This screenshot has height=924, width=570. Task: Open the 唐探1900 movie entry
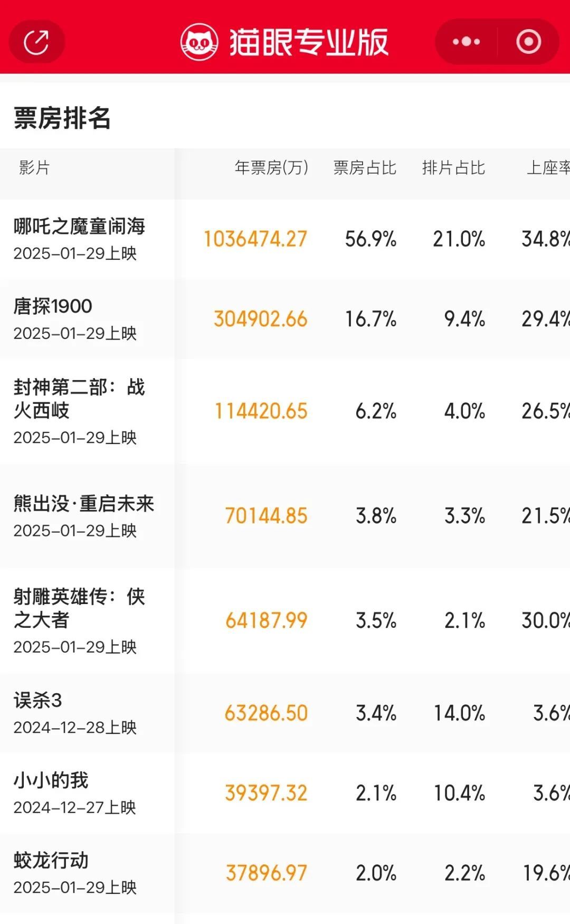point(50,305)
